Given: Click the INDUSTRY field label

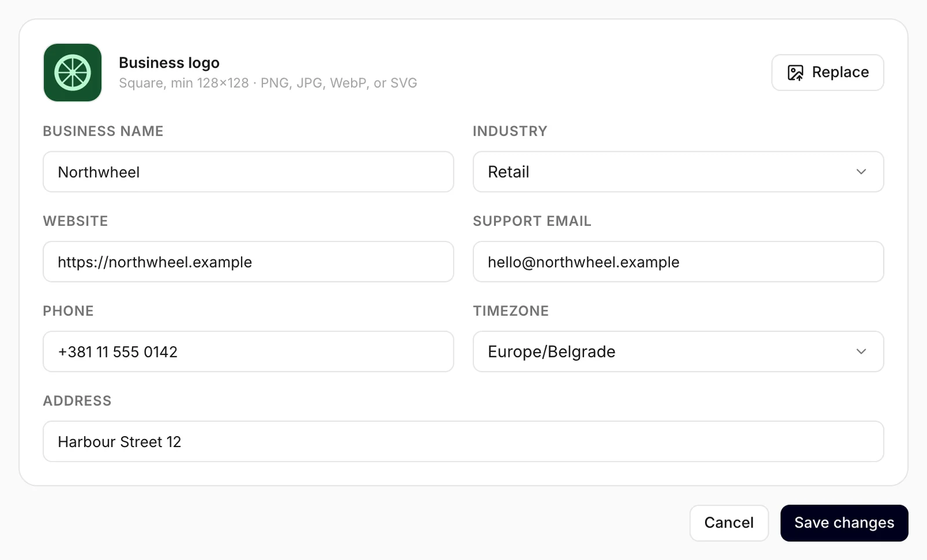Looking at the screenshot, I should [510, 131].
